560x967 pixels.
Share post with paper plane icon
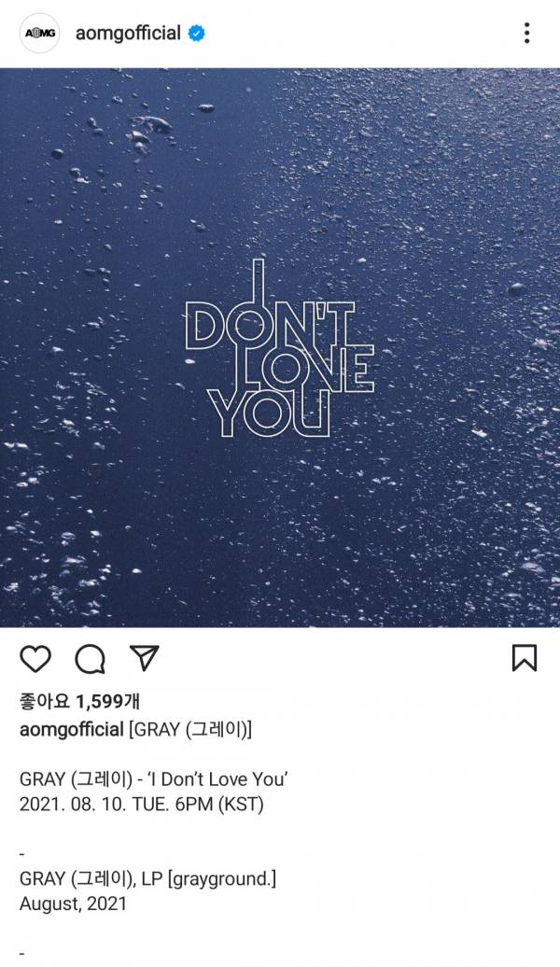[x=145, y=658]
